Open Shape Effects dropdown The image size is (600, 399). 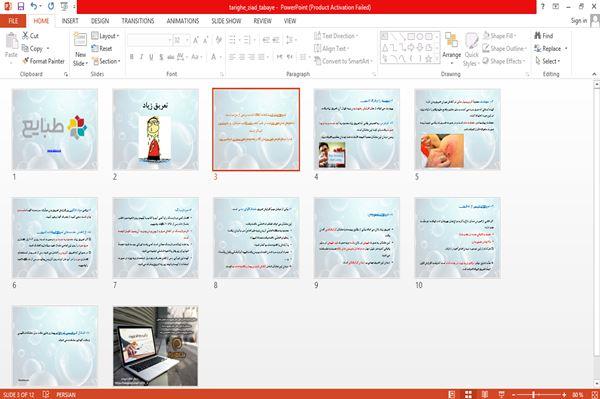coord(504,61)
